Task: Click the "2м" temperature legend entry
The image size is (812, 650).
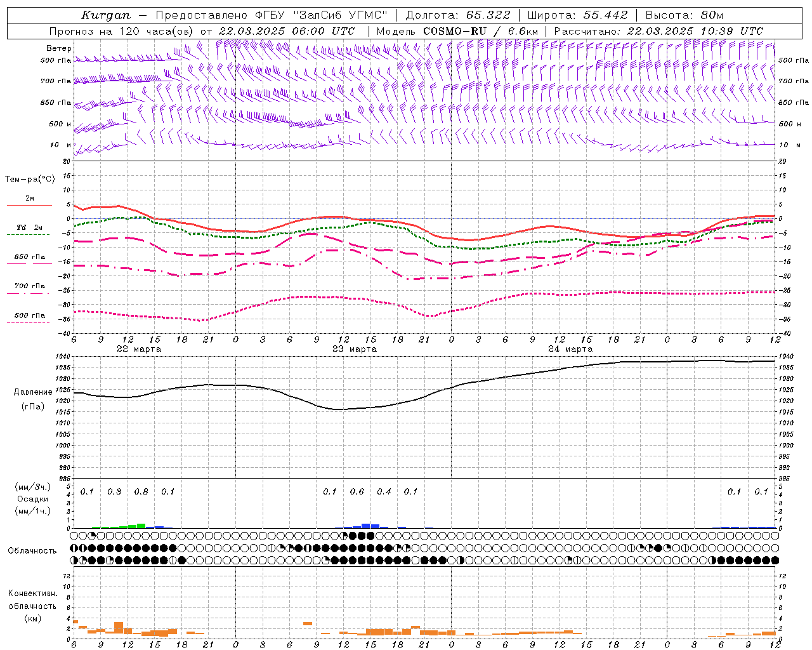Action: point(30,198)
